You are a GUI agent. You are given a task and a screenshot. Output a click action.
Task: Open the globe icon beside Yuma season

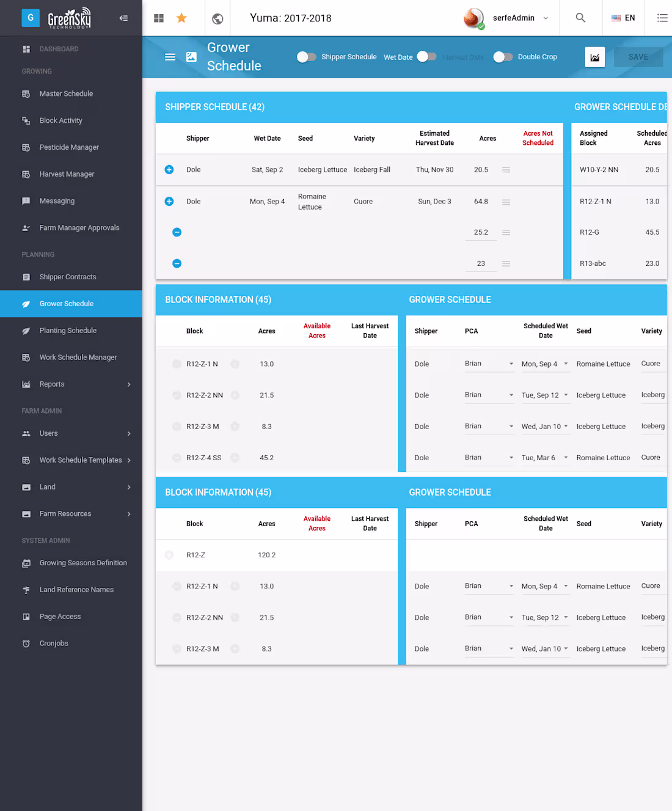pos(217,19)
